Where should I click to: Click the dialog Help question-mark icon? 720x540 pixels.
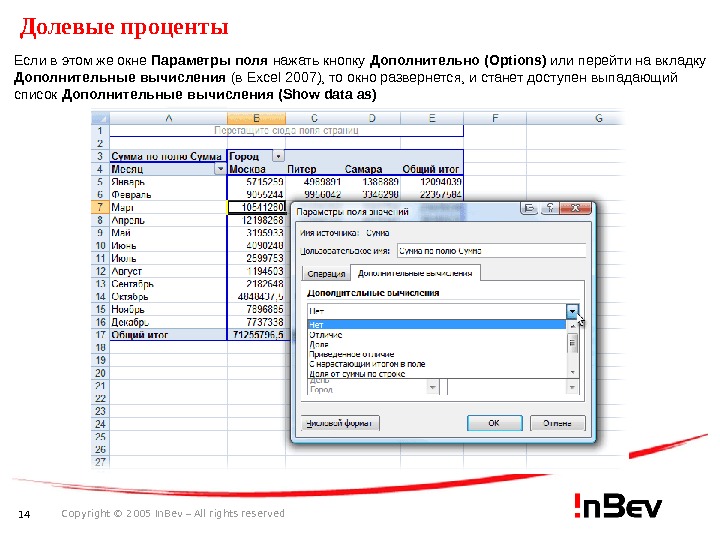550,208
